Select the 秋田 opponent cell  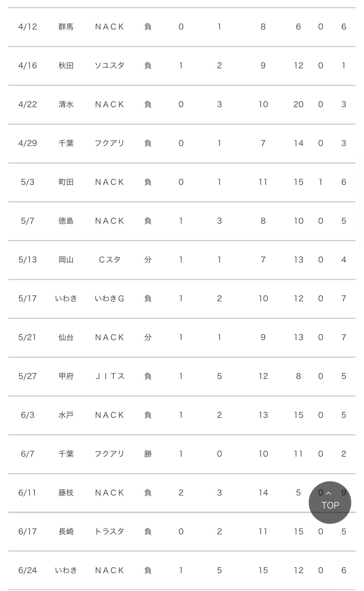coord(66,65)
